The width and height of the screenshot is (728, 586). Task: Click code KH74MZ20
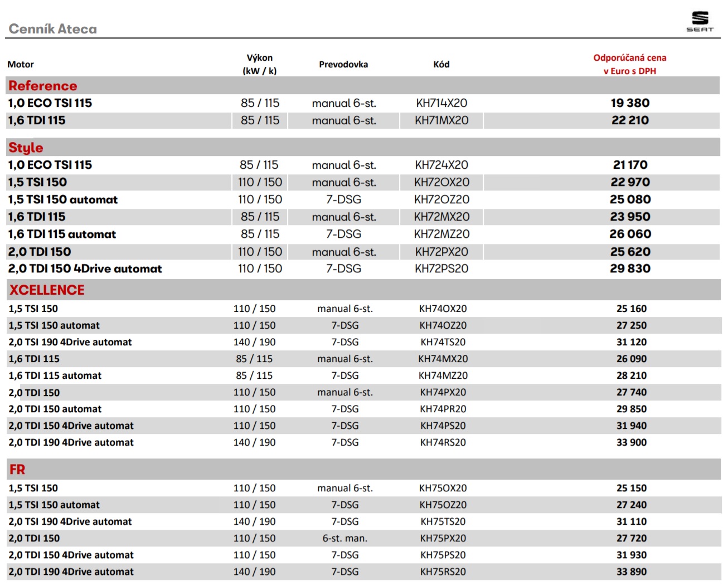443,375
